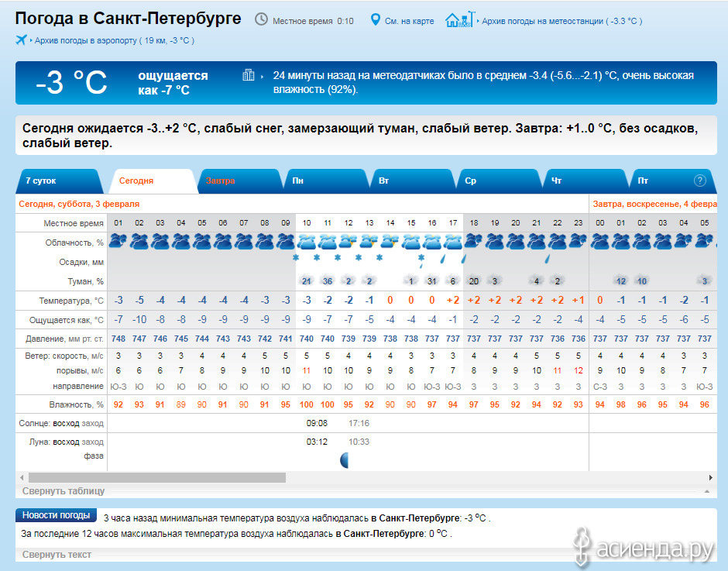Click the Ощущается как, °C row label
728x571 pixels.
[67, 320]
